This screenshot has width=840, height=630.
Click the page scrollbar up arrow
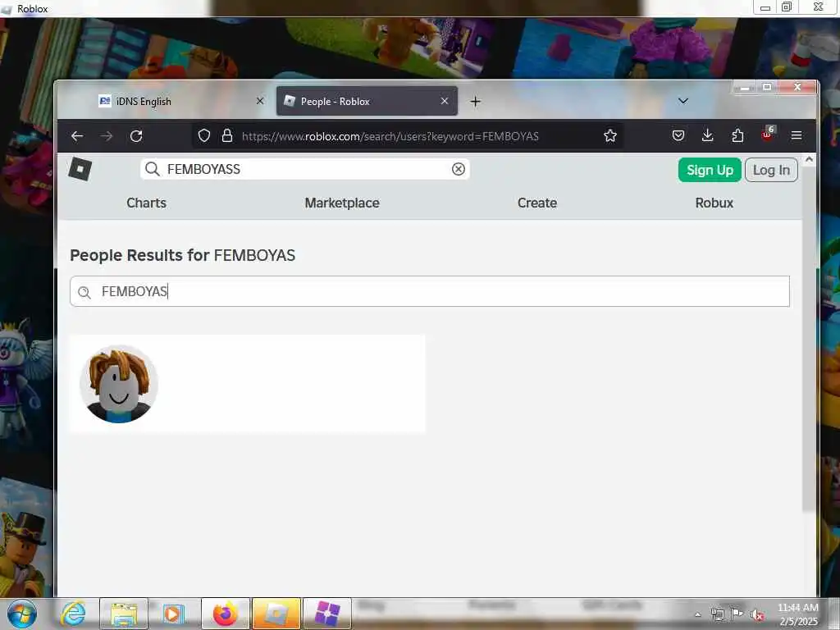(x=809, y=159)
